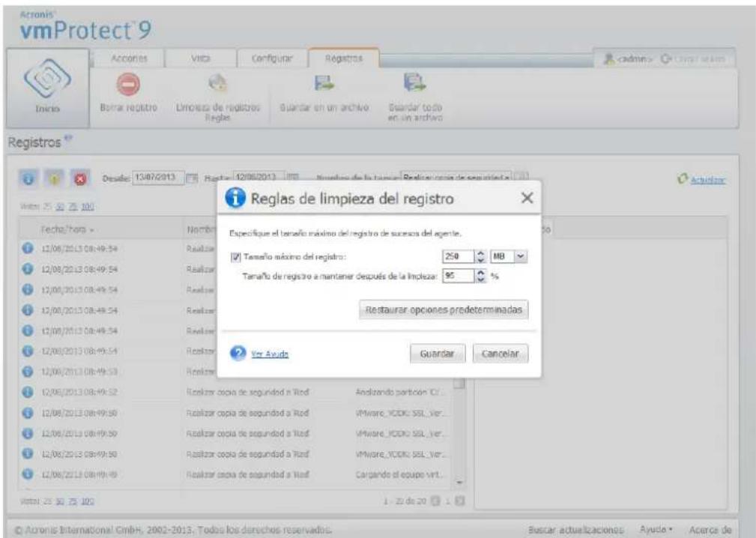Open the Ver Ayuda link

point(270,354)
